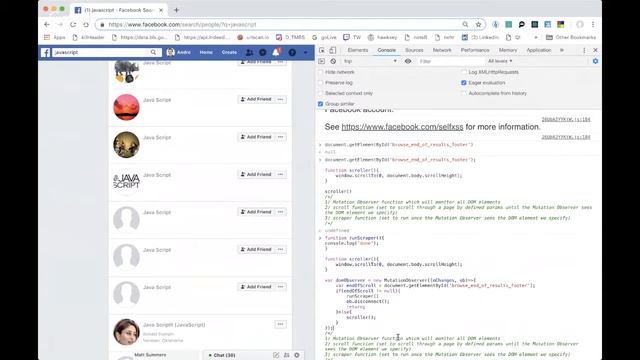Open the JAVA SCRIPT logo profile picture
640x360 pixels.
pos(127,182)
